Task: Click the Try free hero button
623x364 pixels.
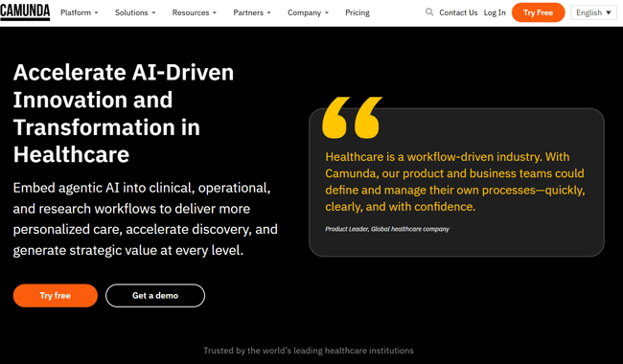Action: coord(56,295)
